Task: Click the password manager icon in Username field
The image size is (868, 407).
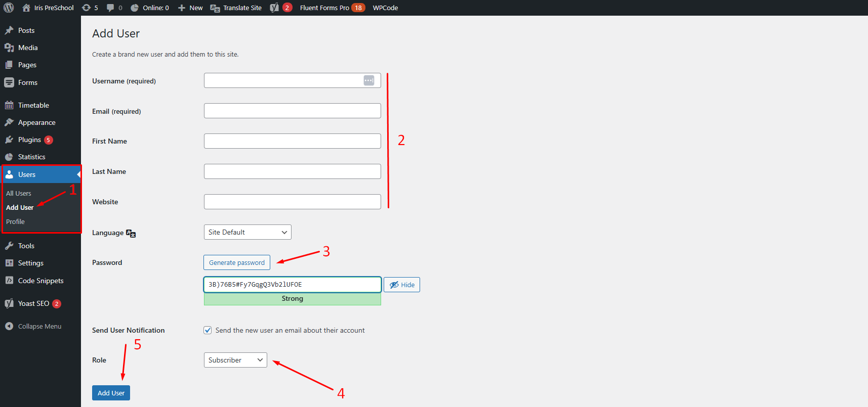Action: pos(369,80)
